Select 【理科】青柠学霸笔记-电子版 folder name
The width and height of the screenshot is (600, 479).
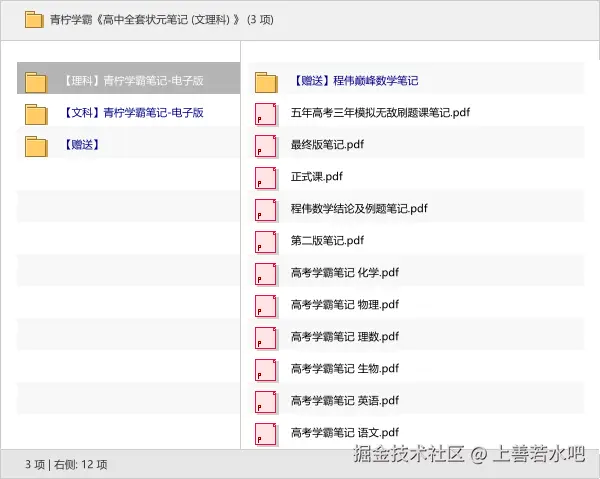click(x=132, y=81)
